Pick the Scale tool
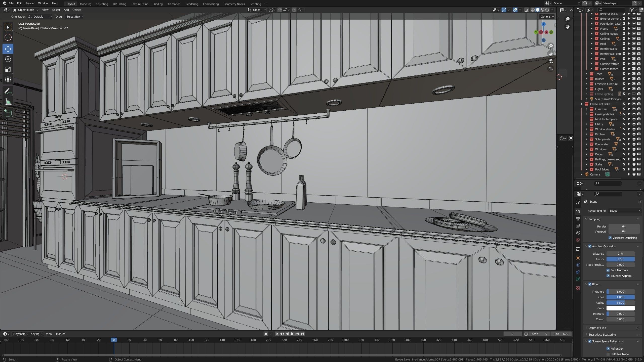 click(x=8, y=69)
